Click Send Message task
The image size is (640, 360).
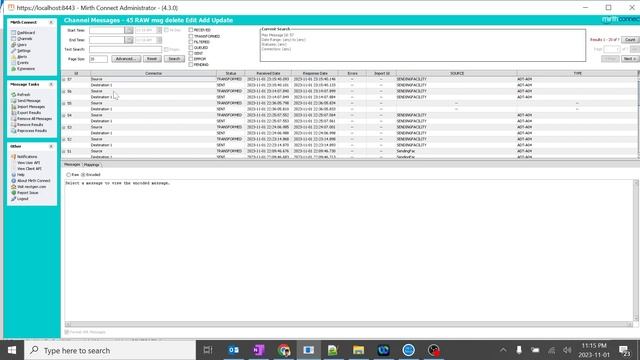click(x=29, y=100)
